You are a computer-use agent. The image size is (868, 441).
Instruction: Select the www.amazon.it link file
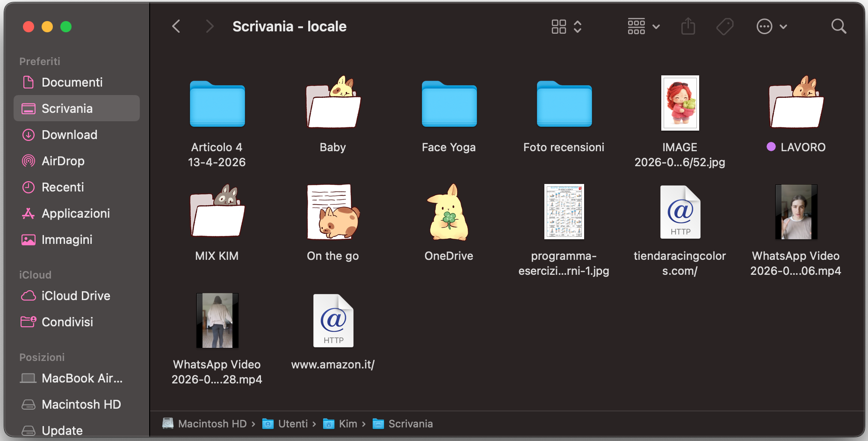333,321
